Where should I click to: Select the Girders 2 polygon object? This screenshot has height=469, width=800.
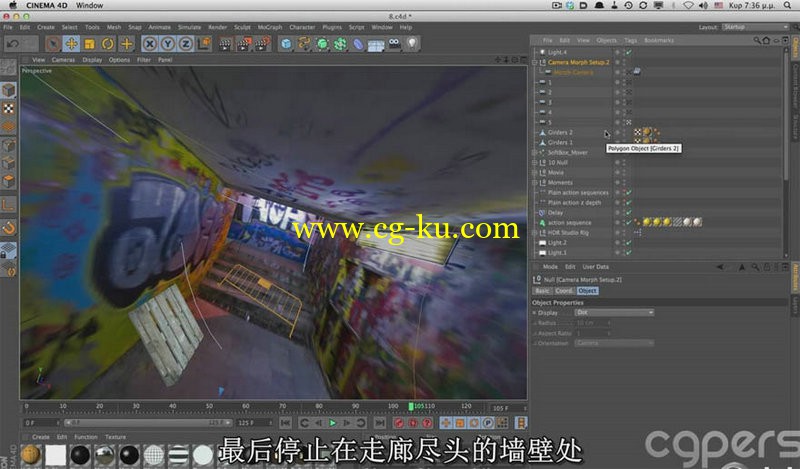tap(560, 132)
